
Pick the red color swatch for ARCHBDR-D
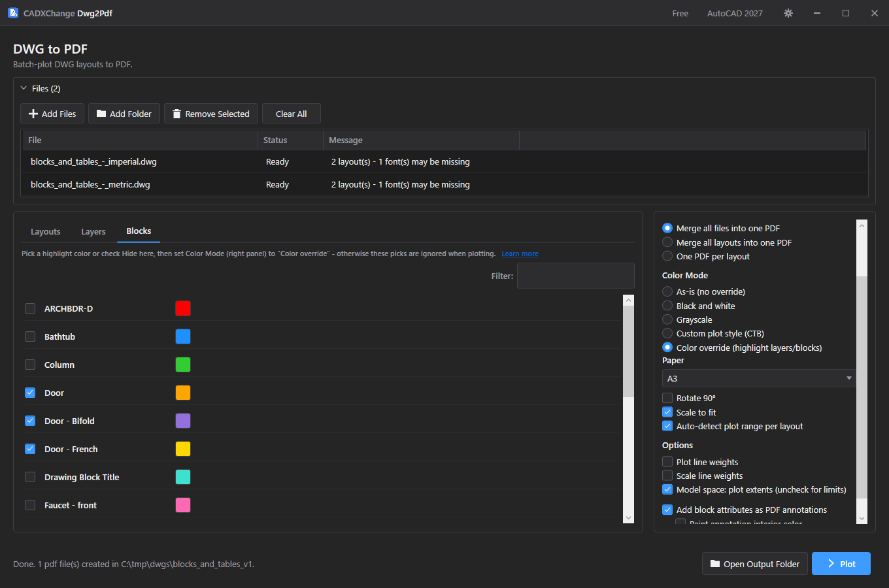(x=183, y=308)
